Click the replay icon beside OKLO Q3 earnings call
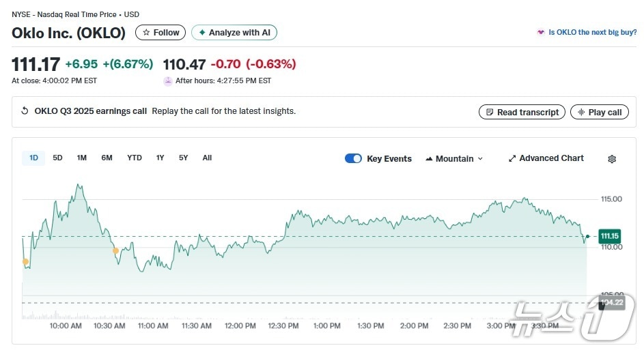The width and height of the screenshot is (644, 350). [25, 111]
